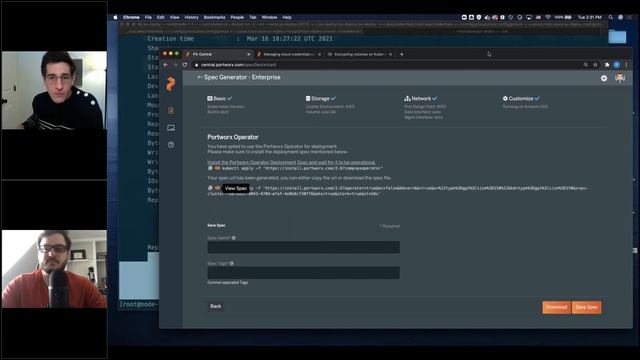This screenshot has width=640, height=360.
Task: Bookmark this page with the star icon
Action: tap(596, 64)
